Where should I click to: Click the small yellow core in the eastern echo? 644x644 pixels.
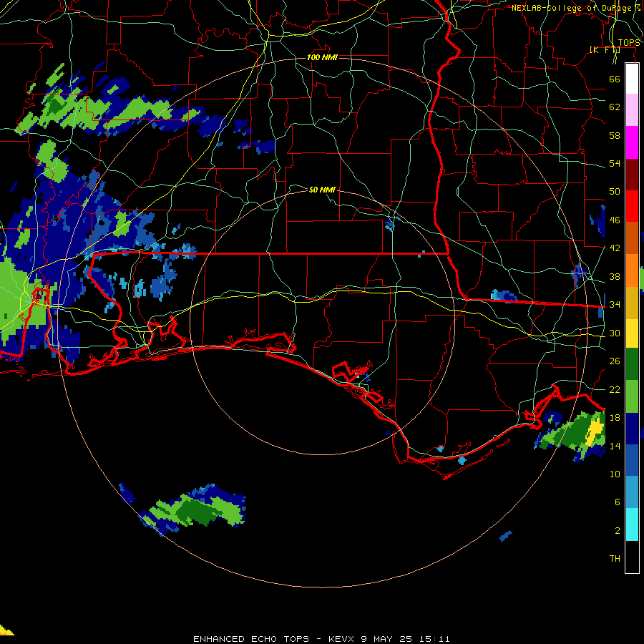595,432
